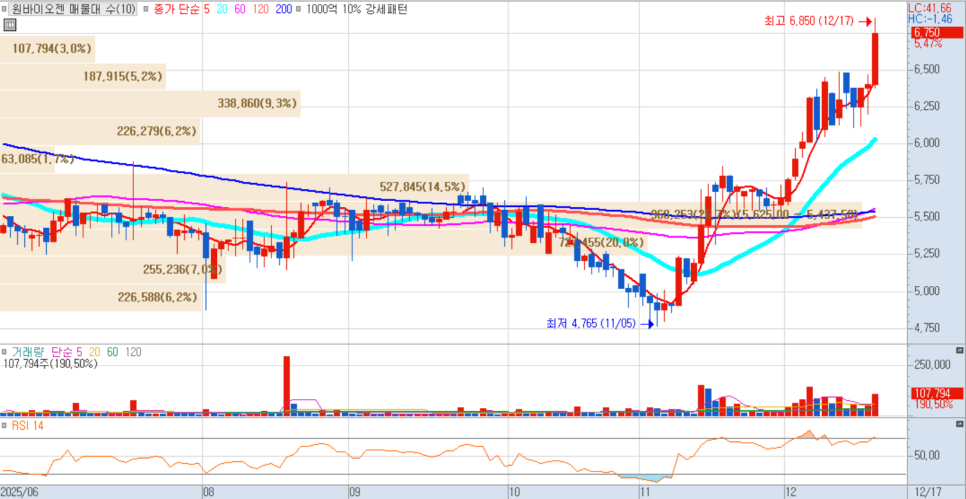The height and width of the screenshot is (499, 966).
Task: Click month 11 on the time axis
Action: point(646,492)
